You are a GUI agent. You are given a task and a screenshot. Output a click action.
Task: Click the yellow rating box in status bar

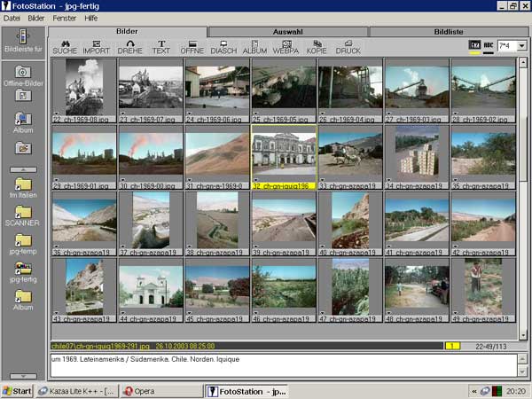coord(452,345)
